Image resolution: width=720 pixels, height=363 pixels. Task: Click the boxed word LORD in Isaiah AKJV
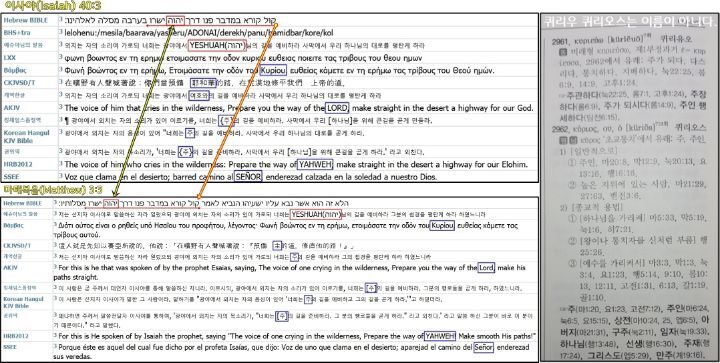(337, 108)
